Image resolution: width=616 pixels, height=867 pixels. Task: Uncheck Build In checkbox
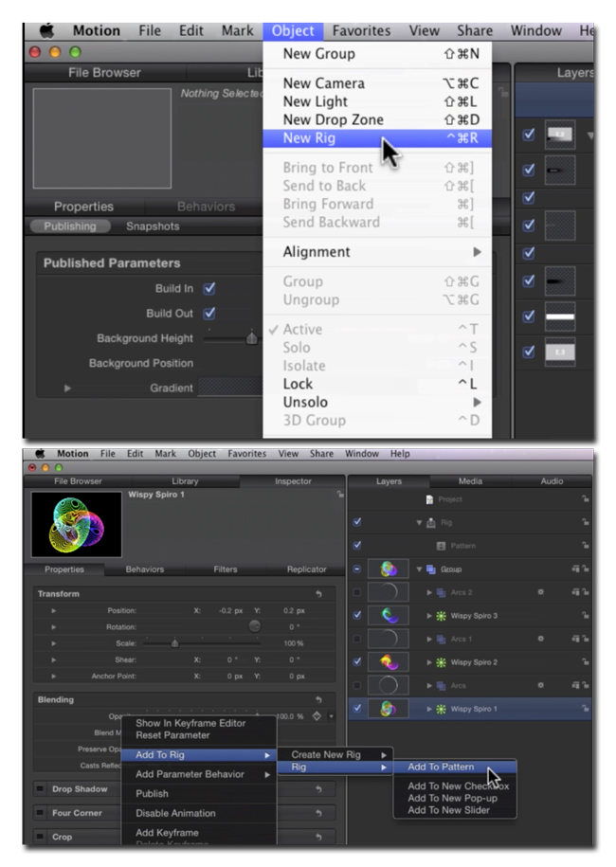[x=209, y=288]
